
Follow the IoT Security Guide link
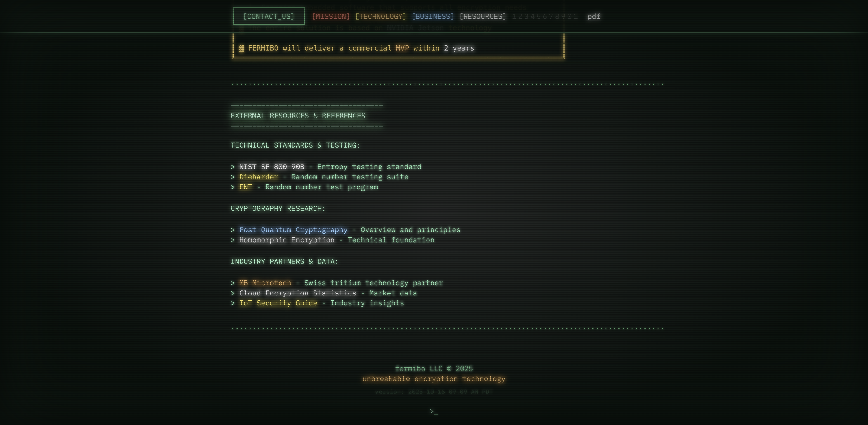278,303
